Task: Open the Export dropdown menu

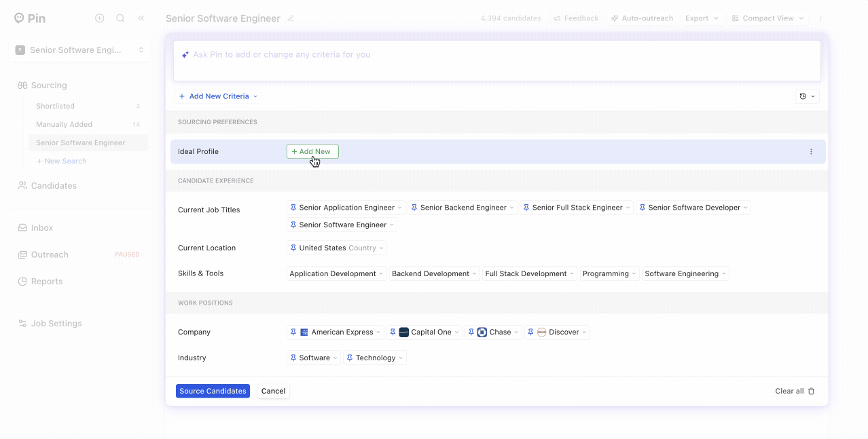Action: (702, 18)
